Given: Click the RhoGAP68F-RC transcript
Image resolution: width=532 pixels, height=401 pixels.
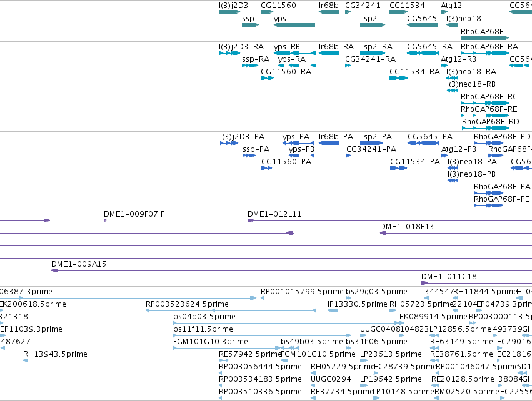Looking at the screenshot, I should [484, 103].
